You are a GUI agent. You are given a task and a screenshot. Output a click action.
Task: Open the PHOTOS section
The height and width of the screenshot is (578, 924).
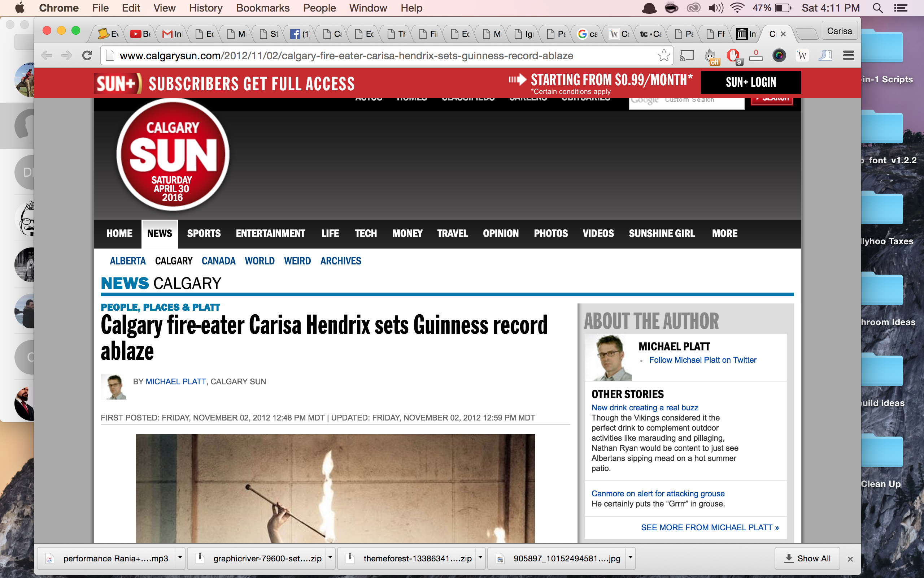(550, 234)
